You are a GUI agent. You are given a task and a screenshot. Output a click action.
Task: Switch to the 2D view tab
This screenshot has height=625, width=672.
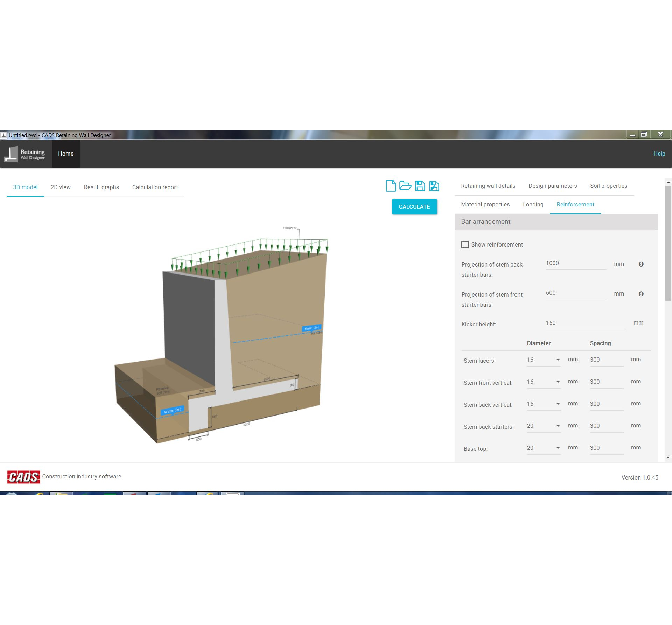[x=61, y=187]
